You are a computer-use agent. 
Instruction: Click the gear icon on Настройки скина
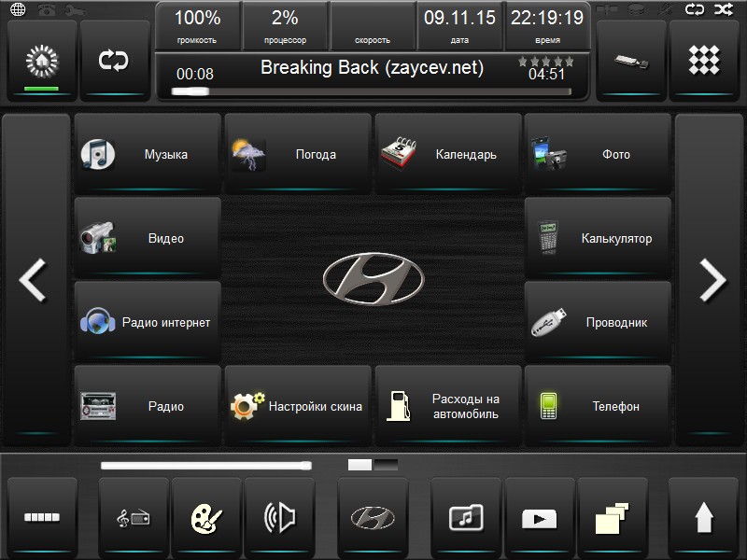click(247, 406)
